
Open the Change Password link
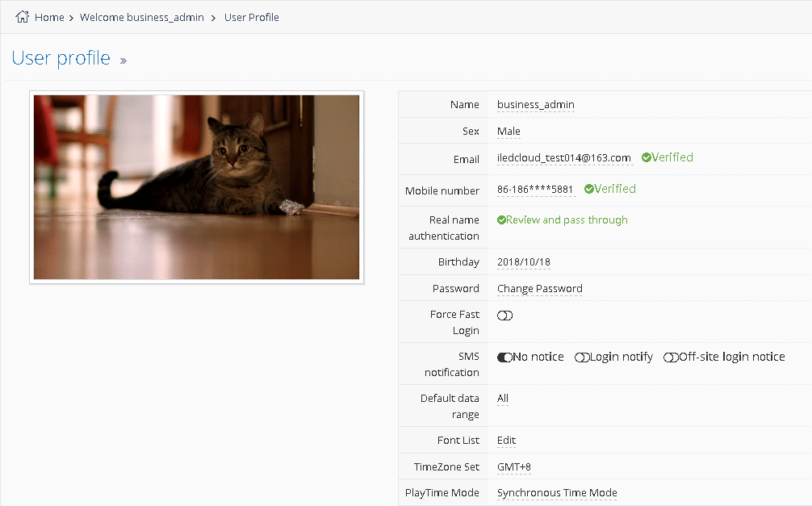coord(540,288)
